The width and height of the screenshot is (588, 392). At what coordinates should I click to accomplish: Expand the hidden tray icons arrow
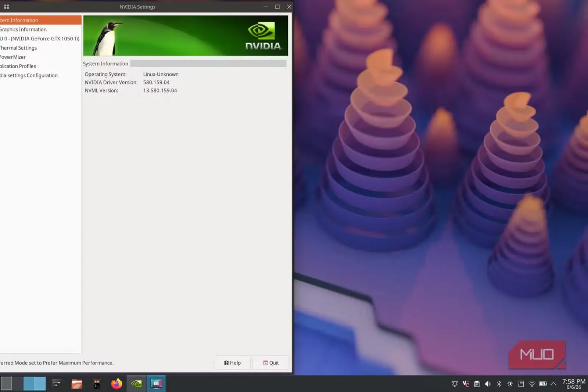[553, 384]
